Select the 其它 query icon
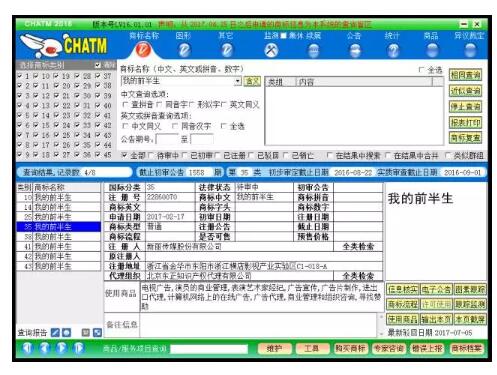The image size is (497, 375). point(227,50)
